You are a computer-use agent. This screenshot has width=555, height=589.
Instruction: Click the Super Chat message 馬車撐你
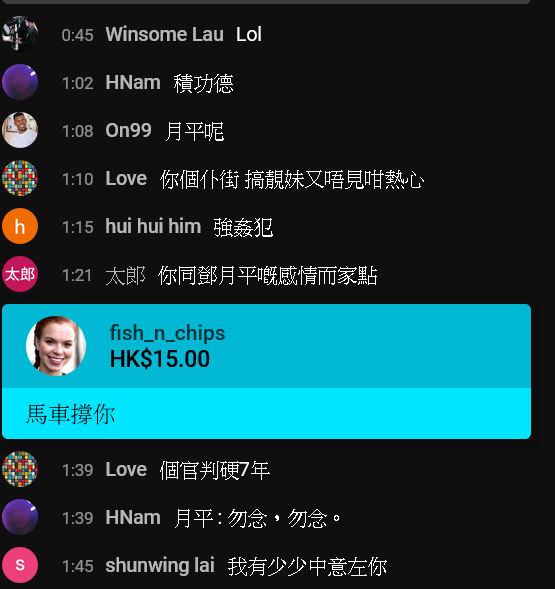coord(71,414)
